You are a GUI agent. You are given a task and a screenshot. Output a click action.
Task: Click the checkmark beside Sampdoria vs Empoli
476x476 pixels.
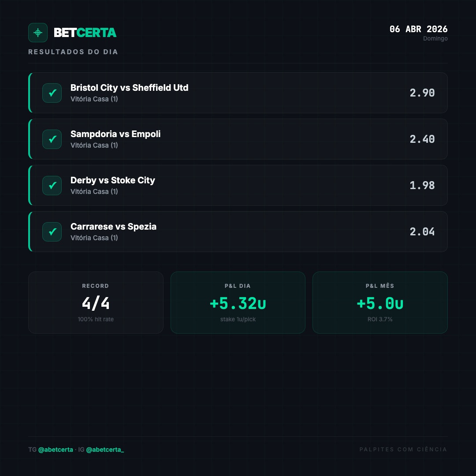(x=52, y=139)
